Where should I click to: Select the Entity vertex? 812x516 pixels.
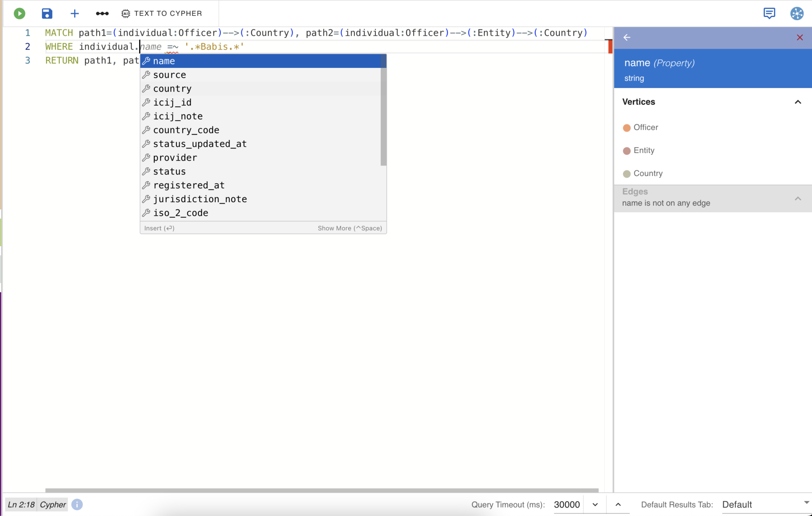pyautogui.click(x=644, y=150)
